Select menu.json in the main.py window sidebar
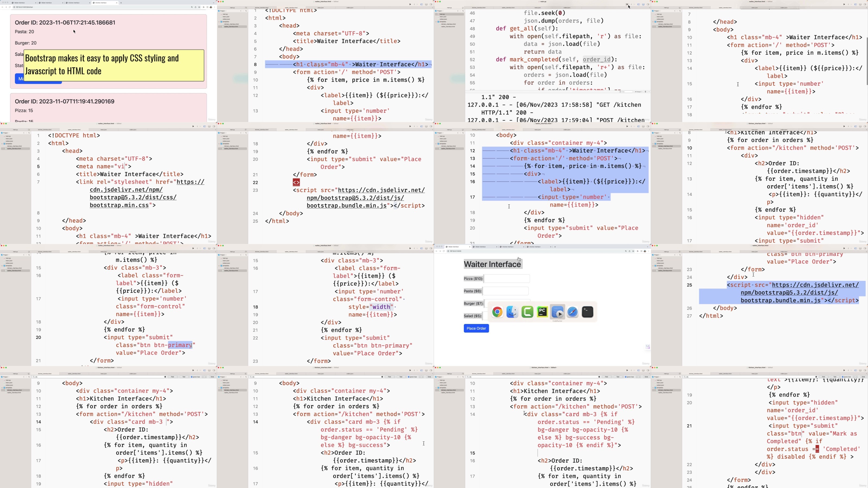This screenshot has height=488, width=868. [443, 17]
